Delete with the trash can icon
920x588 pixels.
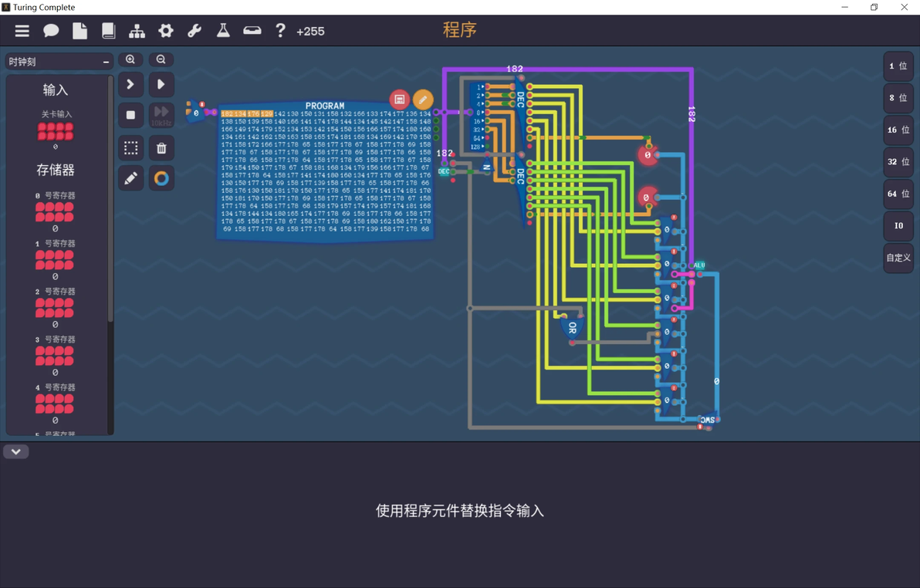(x=161, y=148)
